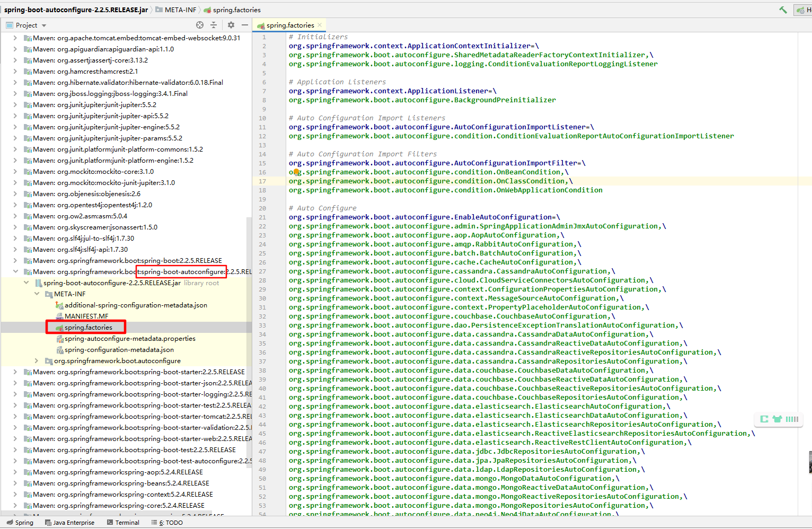
Task: Select the spring.factories editor tab
Action: click(x=289, y=25)
